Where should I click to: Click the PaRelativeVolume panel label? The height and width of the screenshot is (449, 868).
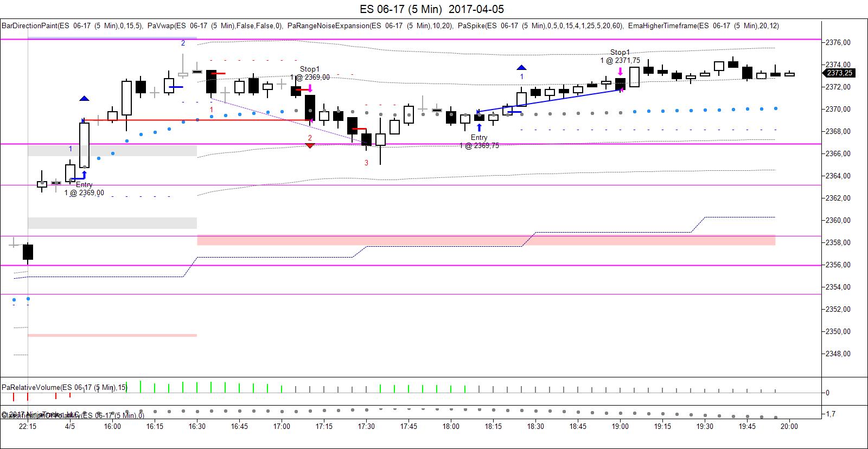tap(65, 387)
